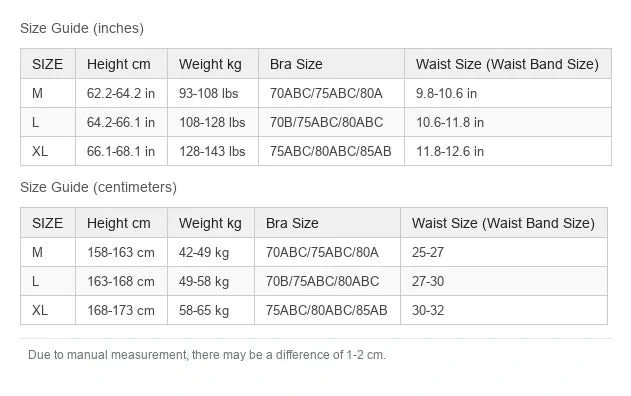Click the M row height 62.2-64.2 in
Image resolution: width=631 pixels, height=396 pixels.
coord(121,93)
